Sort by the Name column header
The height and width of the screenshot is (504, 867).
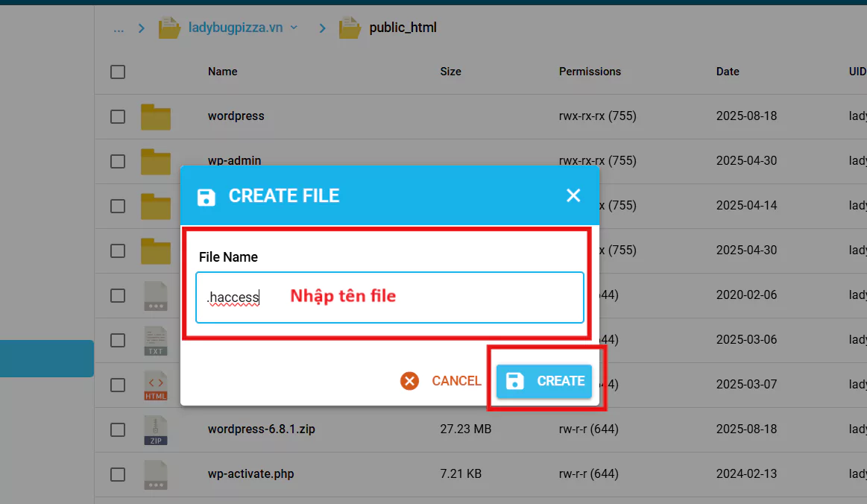tap(223, 72)
